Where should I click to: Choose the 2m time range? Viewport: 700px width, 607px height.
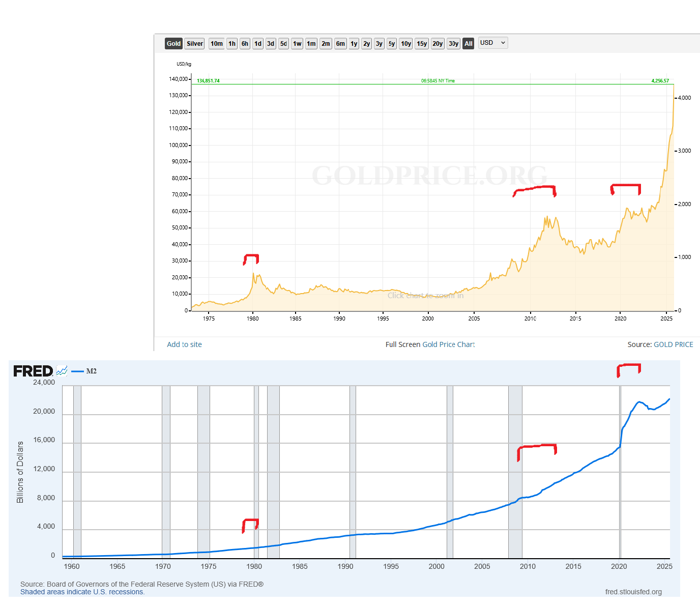pyautogui.click(x=326, y=44)
